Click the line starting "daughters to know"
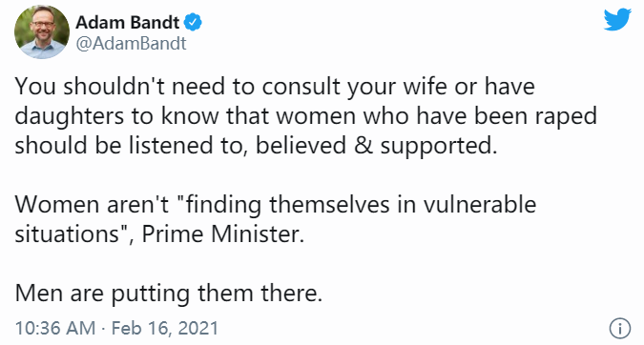Viewport: 644px width, 345px height. [x=306, y=116]
